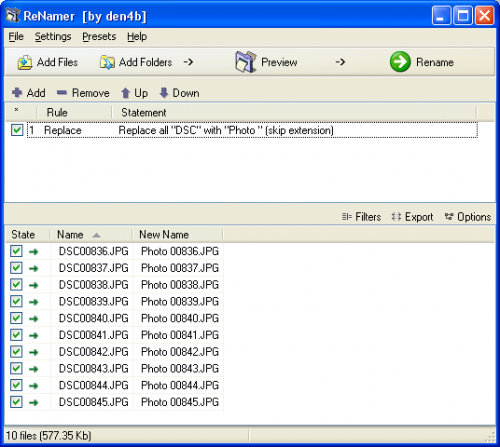Open the Presets menu
Image resolution: width=500 pixels, height=447 pixels.
(x=99, y=36)
